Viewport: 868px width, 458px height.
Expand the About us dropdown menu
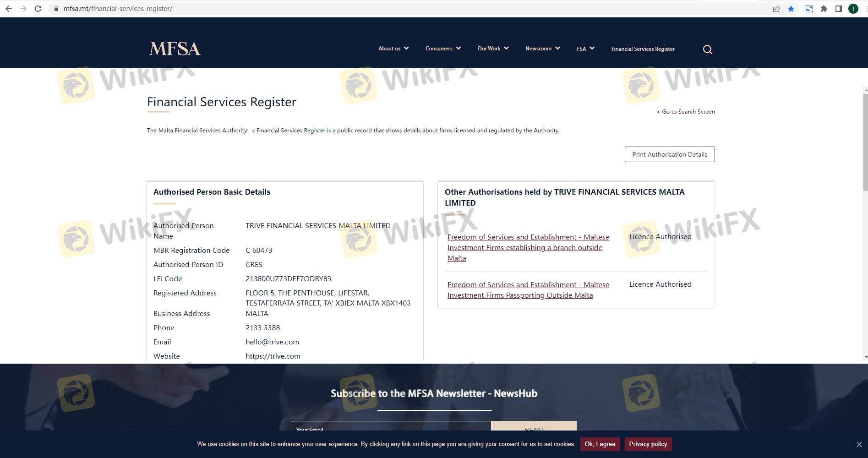pyautogui.click(x=393, y=49)
